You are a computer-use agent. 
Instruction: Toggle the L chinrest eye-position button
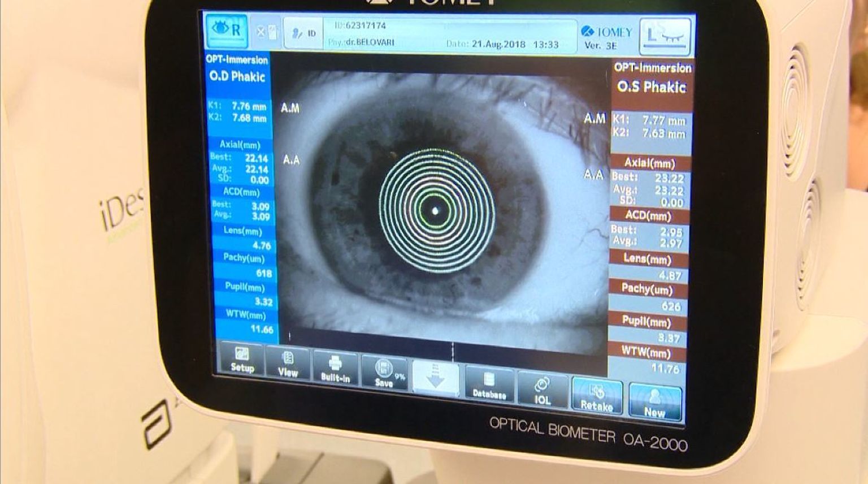665,36
